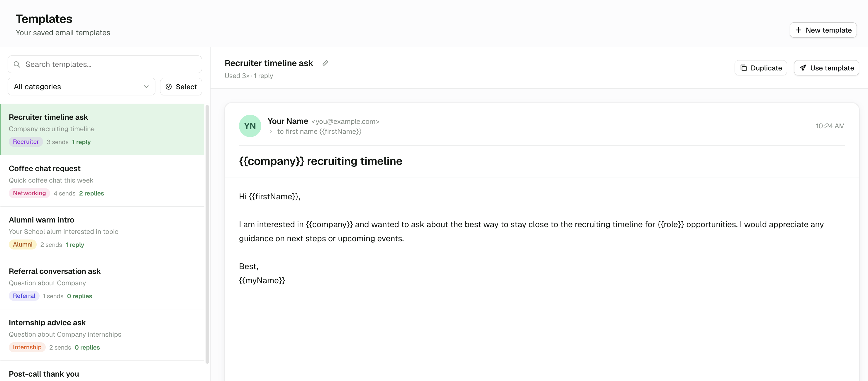Open the Internship advice ask template

[x=102, y=335]
